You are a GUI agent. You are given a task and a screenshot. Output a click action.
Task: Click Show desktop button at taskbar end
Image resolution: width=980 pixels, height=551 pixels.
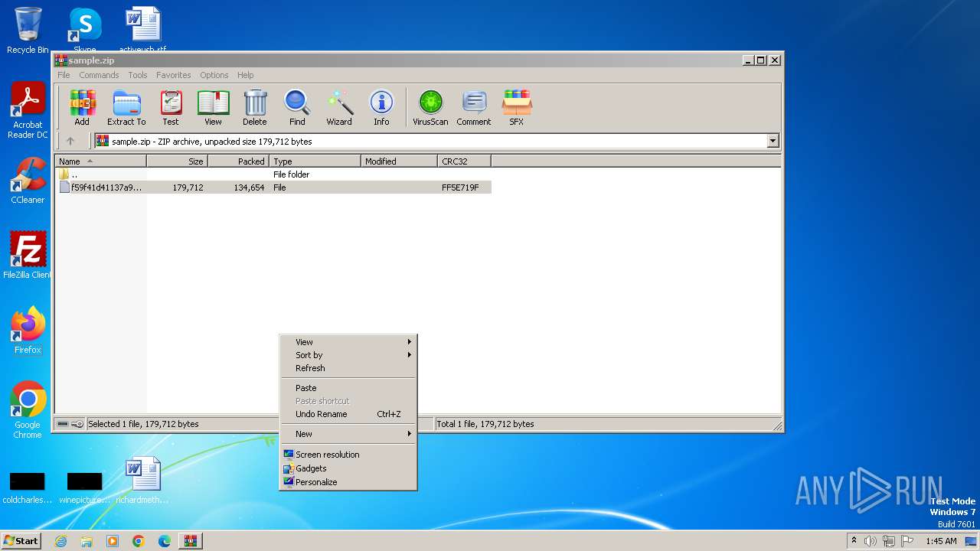[971, 541]
